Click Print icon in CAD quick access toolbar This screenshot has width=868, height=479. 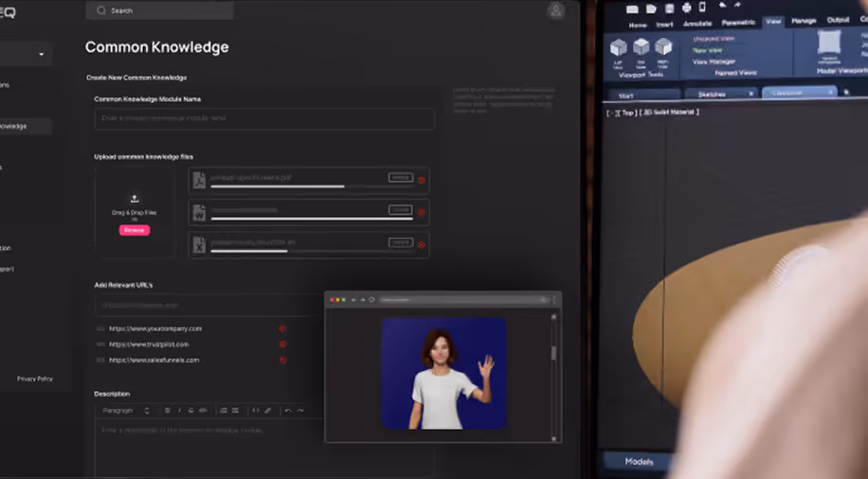[686, 8]
